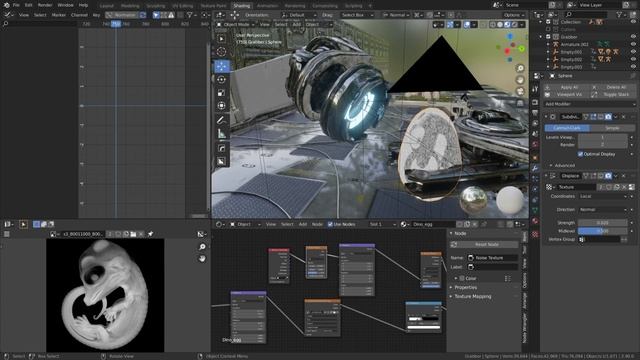Screen dimensions: 640x360
Task: Unlink image with X in image editor
Action: point(141,234)
